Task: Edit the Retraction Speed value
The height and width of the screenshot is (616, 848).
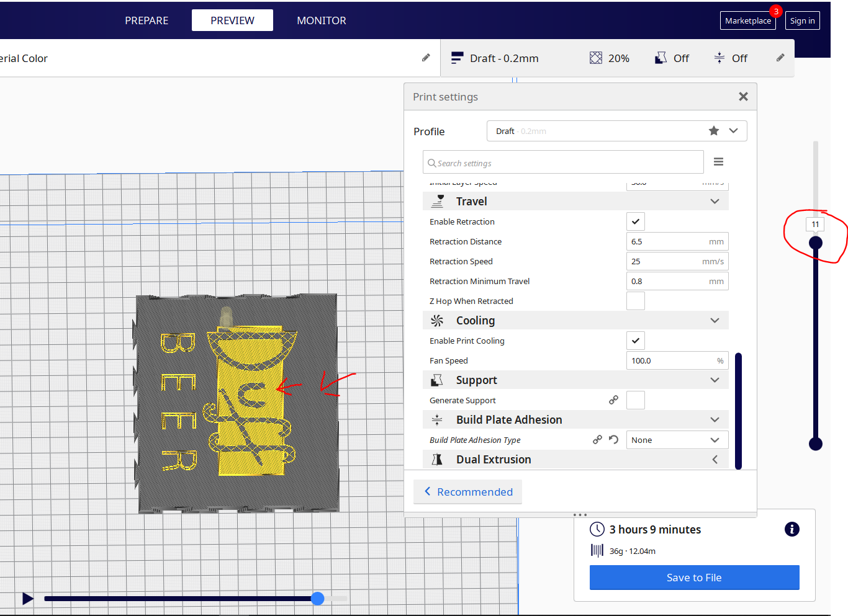Action: pos(677,261)
